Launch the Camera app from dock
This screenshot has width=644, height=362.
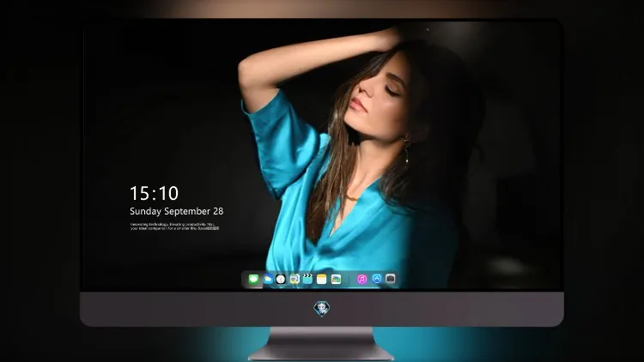point(391,279)
